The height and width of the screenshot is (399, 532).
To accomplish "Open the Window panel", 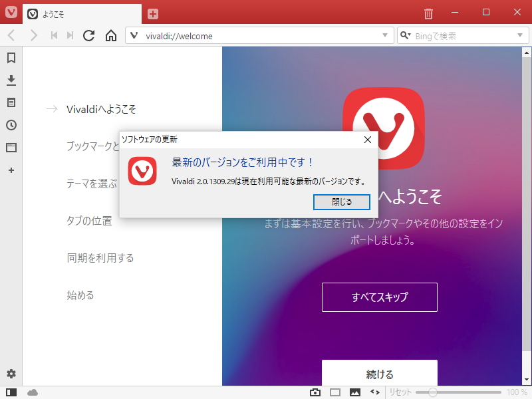I will (x=11, y=148).
